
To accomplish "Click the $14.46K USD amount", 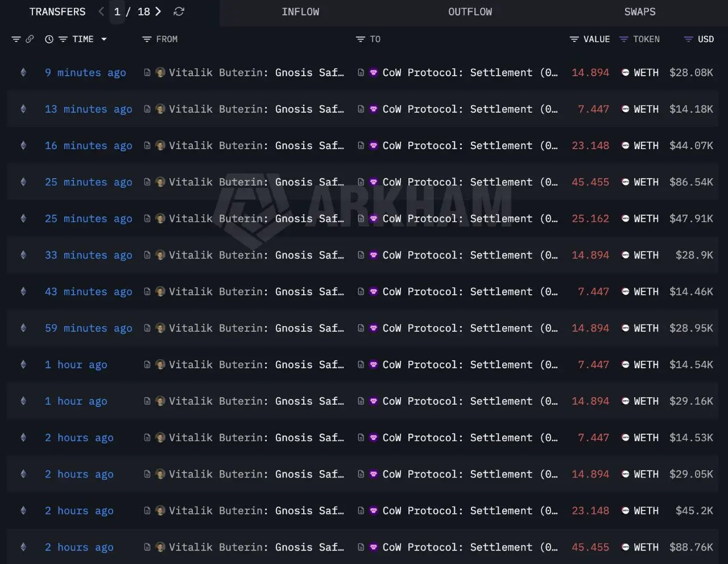I will pos(691,291).
